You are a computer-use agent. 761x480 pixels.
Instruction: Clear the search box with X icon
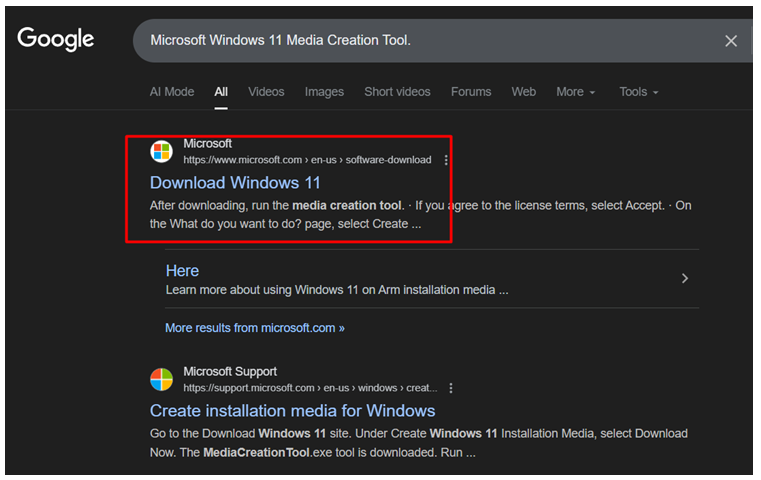731,41
